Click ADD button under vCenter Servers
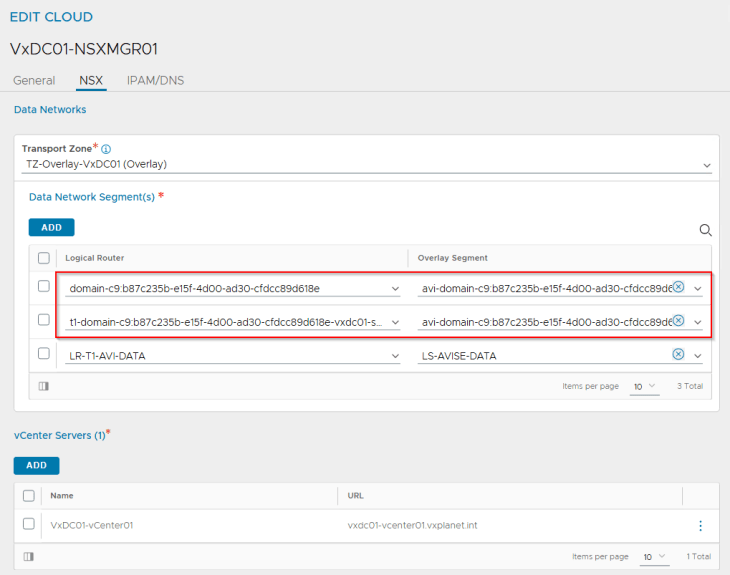The image size is (730, 575). (36, 465)
